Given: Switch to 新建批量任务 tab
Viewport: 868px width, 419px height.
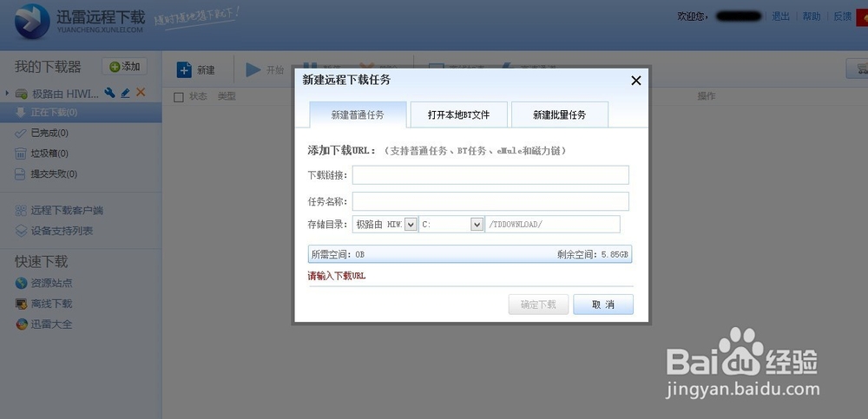Looking at the screenshot, I should (x=560, y=115).
